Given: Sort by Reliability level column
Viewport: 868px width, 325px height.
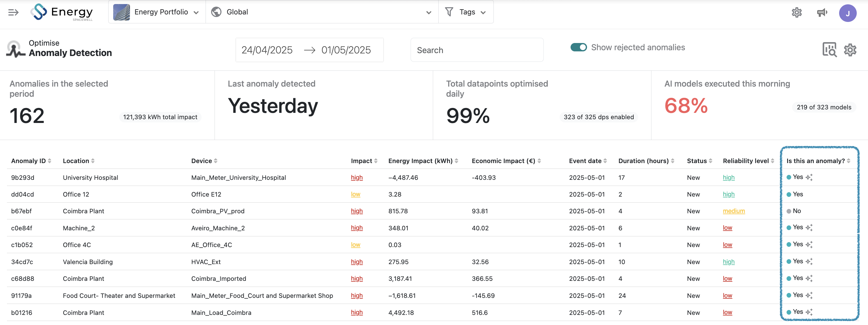Looking at the screenshot, I should [x=748, y=161].
